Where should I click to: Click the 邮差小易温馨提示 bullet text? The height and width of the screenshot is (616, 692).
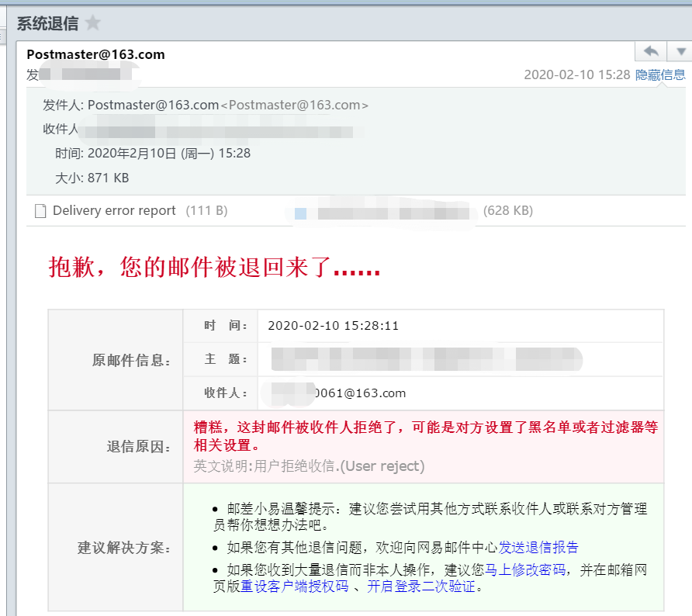431,516
